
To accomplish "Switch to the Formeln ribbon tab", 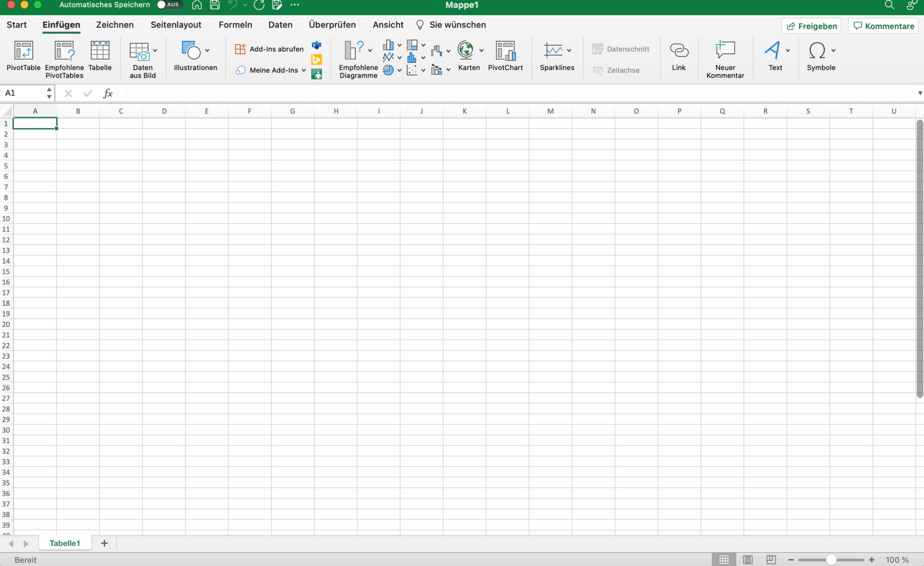I will coord(235,25).
